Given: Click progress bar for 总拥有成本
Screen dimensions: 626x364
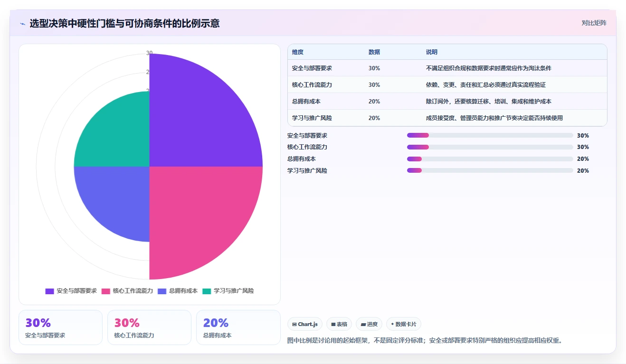Looking at the screenshot, I should 490,159.
